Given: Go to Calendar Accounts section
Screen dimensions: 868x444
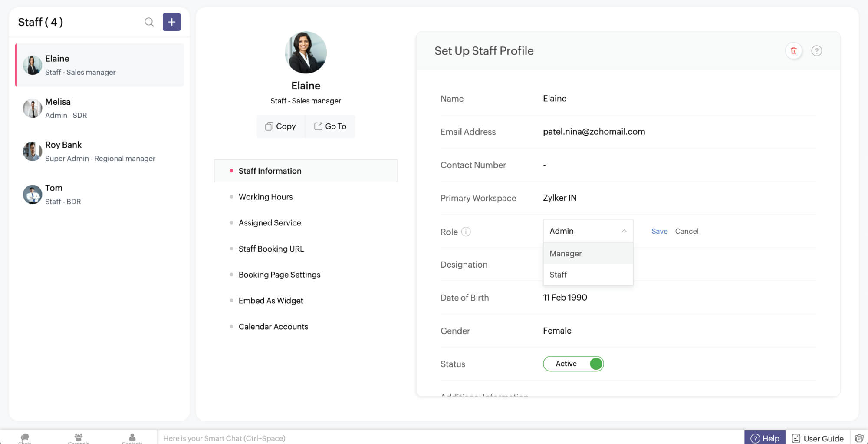Looking at the screenshot, I should point(273,327).
